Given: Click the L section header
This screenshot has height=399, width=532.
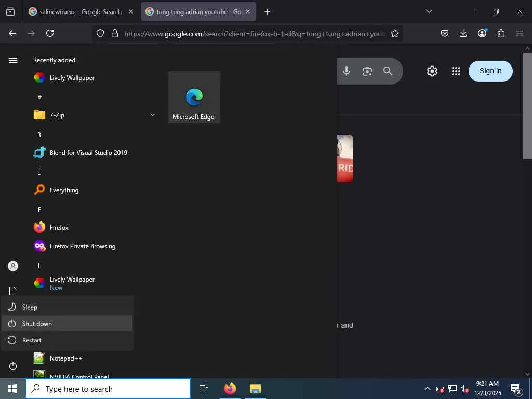Looking at the screenshot, I should [39, 266].
